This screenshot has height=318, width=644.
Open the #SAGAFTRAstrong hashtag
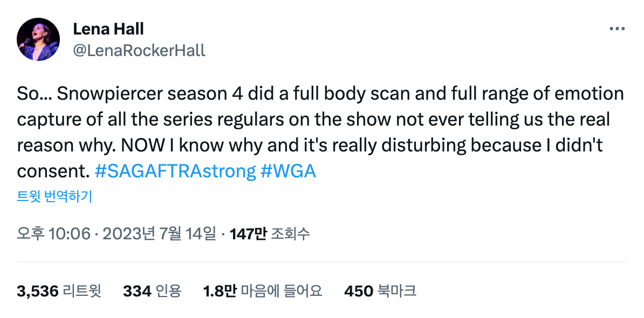click(x=175, y=171)
